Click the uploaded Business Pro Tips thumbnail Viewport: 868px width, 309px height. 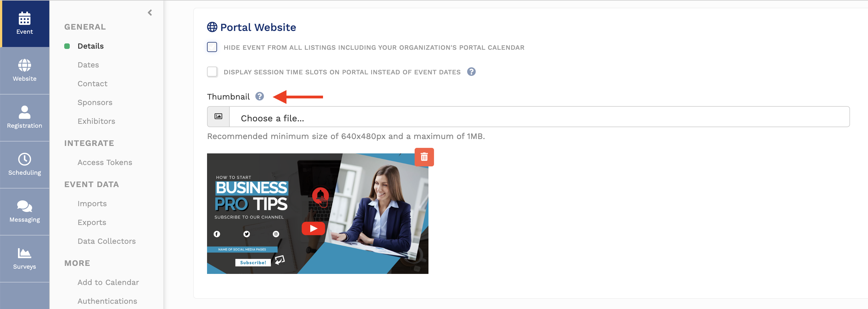[317, 213]
